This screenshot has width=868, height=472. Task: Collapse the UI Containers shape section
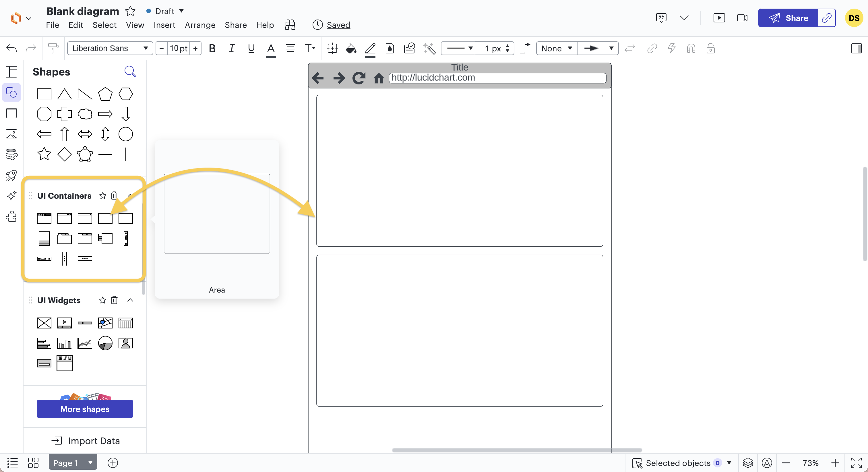point(131,196)
